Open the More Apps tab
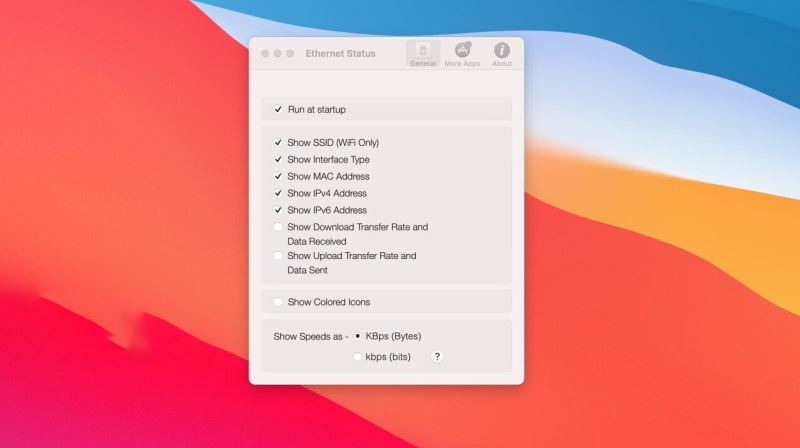The height and width of the screenshot is (448, 800). coord(462,54)
